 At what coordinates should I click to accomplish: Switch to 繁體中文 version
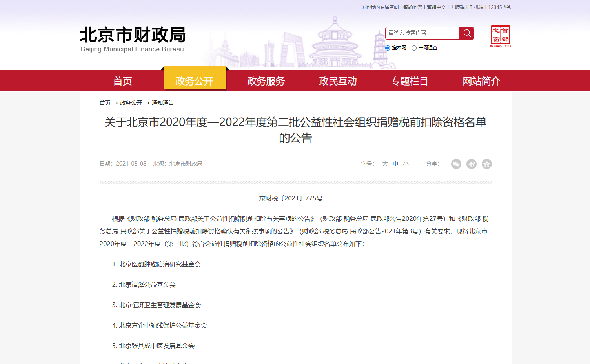pyautogui.click(x=436, y=7)
